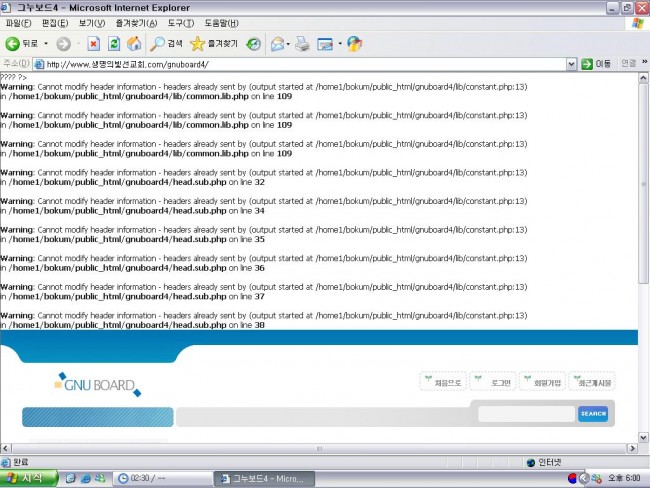Click the 회원가입 sign-up link
The image size is (650, 488).
coord(541,382)
